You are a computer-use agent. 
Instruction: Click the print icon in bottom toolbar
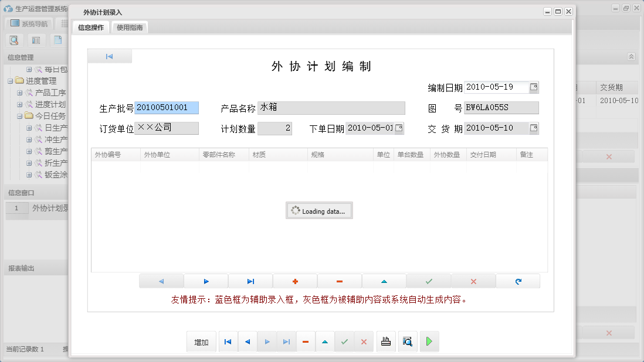[x=386, y=341]
